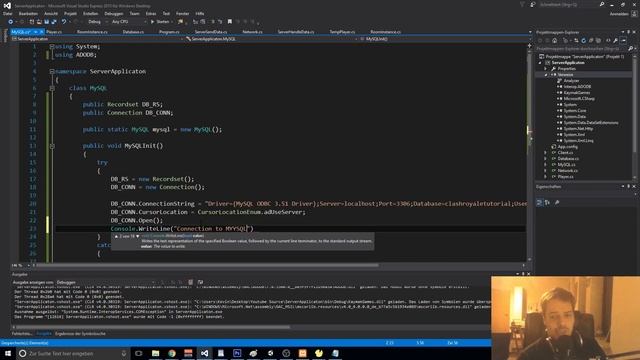Click the clear all output icon

191,282
